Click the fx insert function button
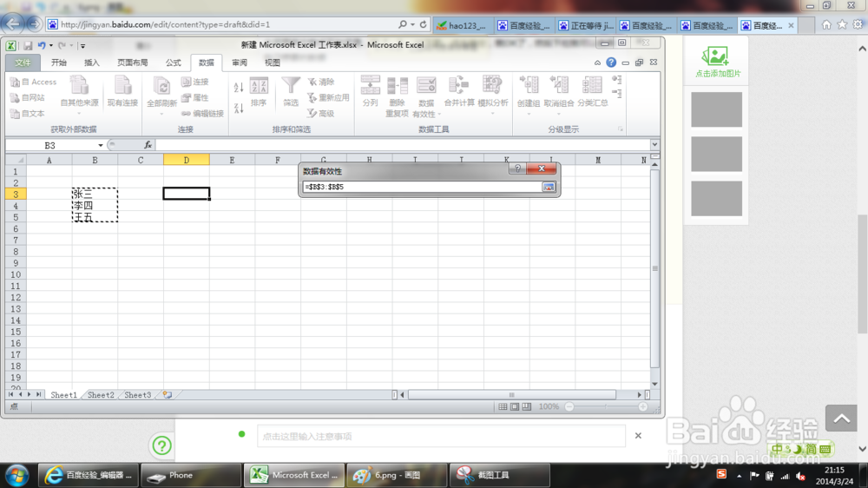Image resolution: width=868 pixels, height=488 pixels. coord(148,145)
